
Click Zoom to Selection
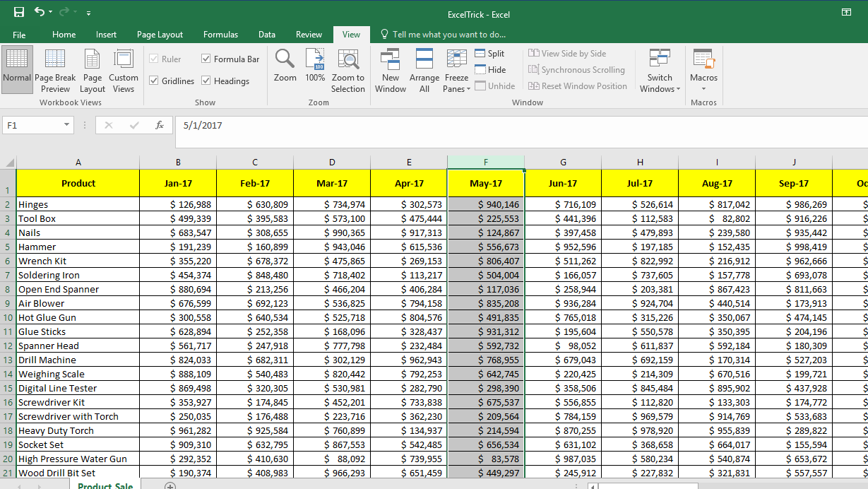[348, 70]
